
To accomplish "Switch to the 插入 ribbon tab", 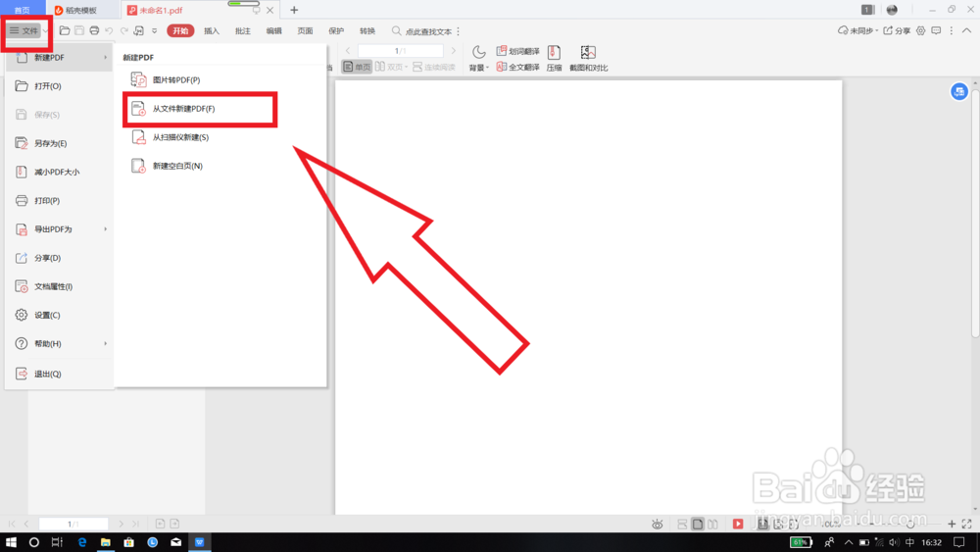I will click(x=212, y=30).
